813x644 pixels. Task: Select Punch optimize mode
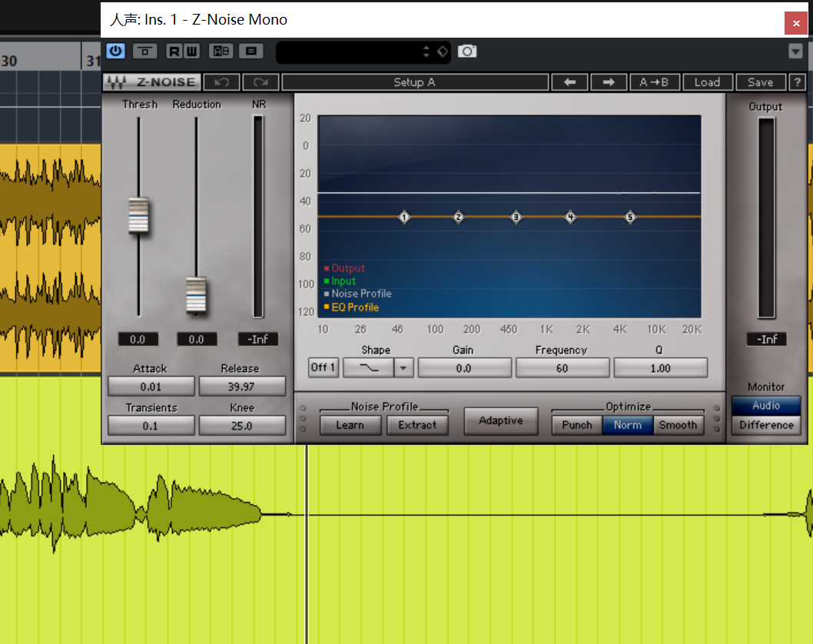pos(577,425)
